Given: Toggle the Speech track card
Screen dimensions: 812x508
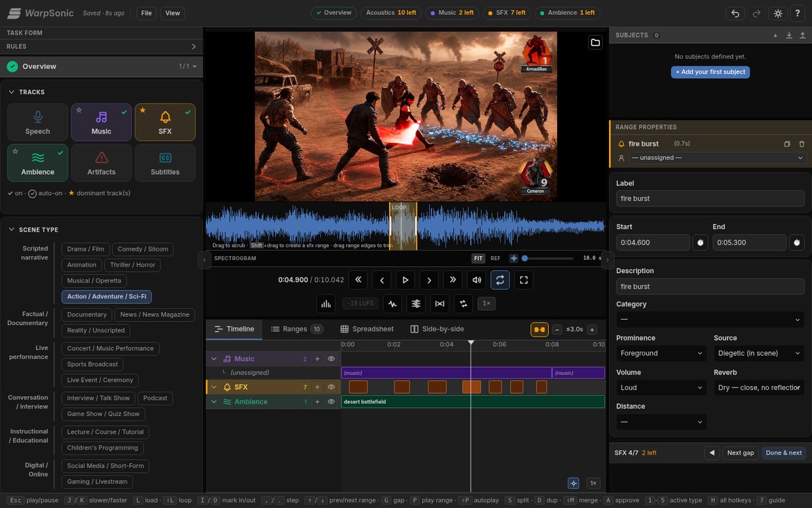Looking at the screenshot, I should pos(38,122).
